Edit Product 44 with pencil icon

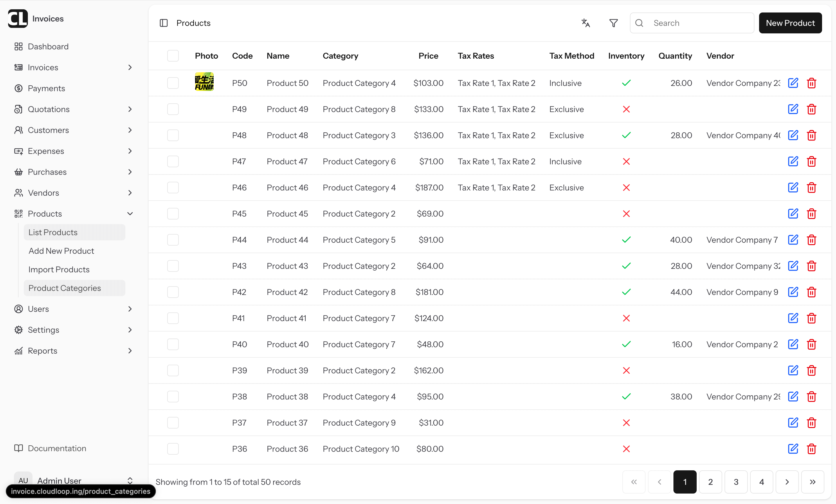[793, 240]
